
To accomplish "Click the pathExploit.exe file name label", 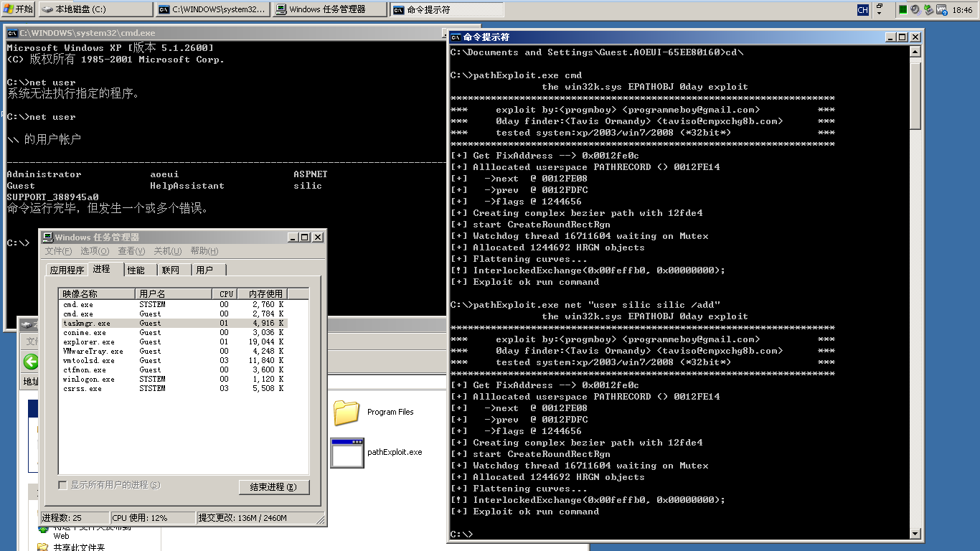I will point(395,452).
